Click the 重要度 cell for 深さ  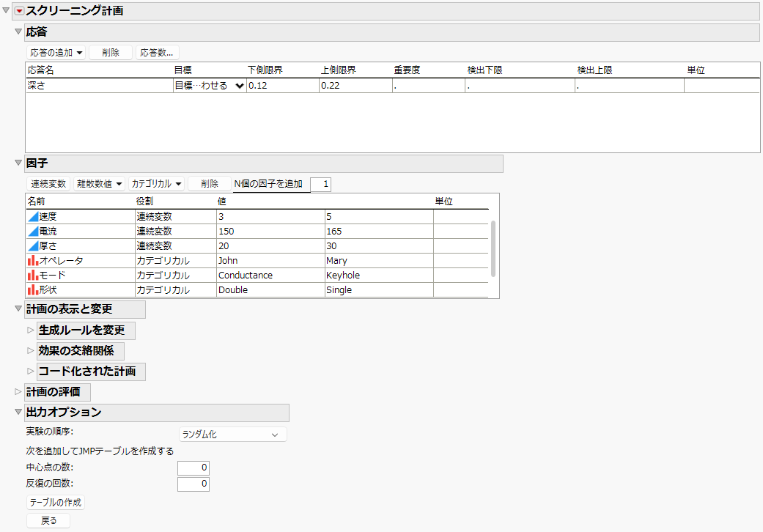[x=429, y=86]
